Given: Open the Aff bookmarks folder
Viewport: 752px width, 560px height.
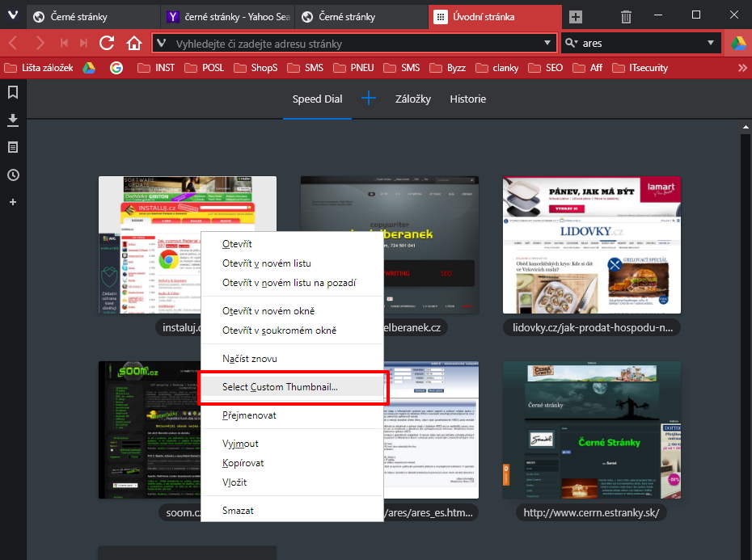Looking at the screenshot, I should point(588,68).
